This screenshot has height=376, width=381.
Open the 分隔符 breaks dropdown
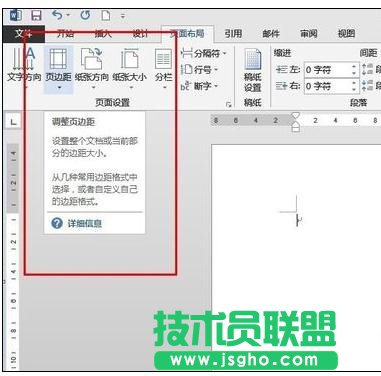[x=204, y=53]
